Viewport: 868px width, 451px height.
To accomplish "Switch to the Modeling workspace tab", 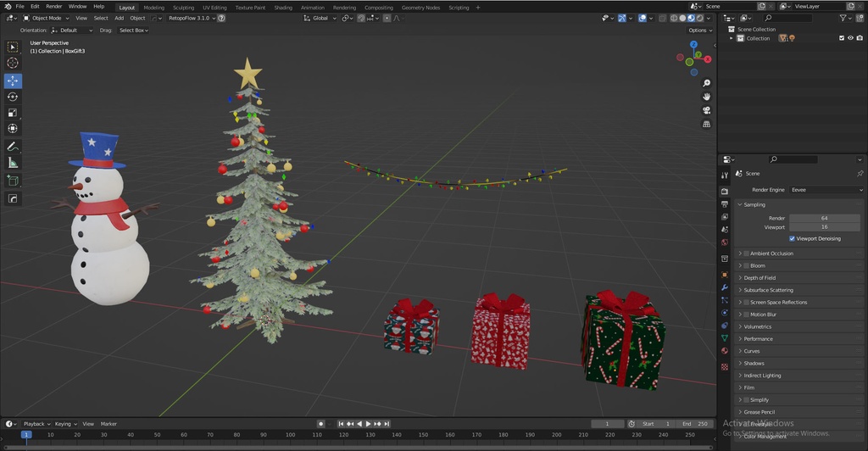I will [154, 8].
